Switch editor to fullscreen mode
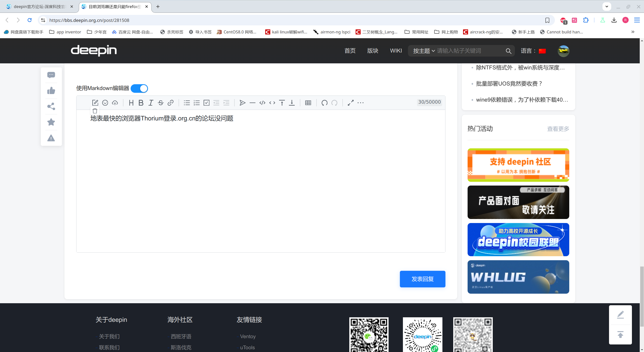644x352 pixels. [351, 103]
